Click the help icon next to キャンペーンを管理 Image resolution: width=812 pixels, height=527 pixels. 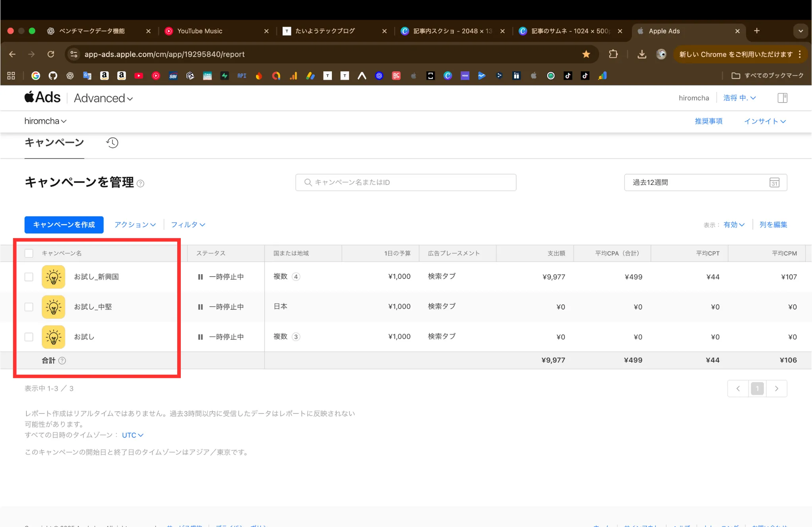pyautogui.click(x=141, y=183)
